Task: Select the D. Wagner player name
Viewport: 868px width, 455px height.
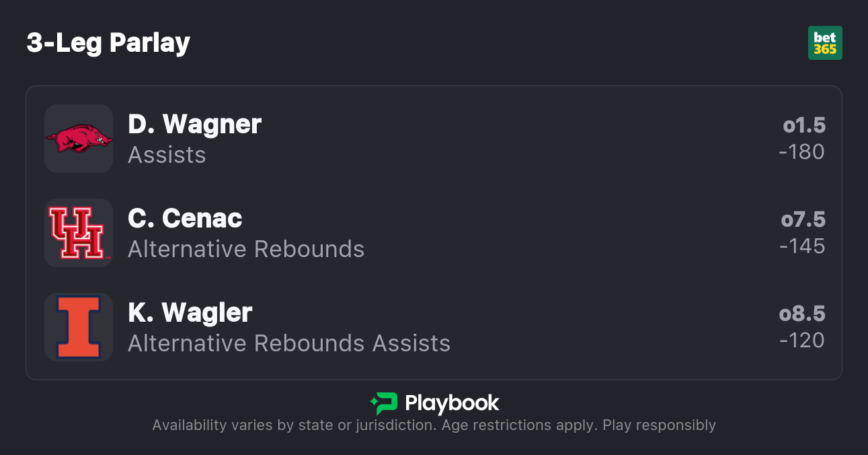Action: tap(194, 125)
